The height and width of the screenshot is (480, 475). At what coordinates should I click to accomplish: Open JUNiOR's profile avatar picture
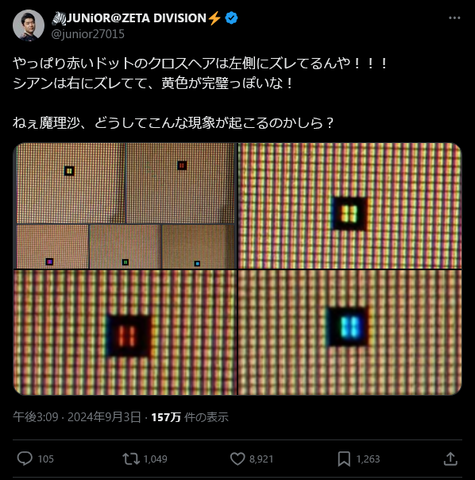tap(28, 25)
